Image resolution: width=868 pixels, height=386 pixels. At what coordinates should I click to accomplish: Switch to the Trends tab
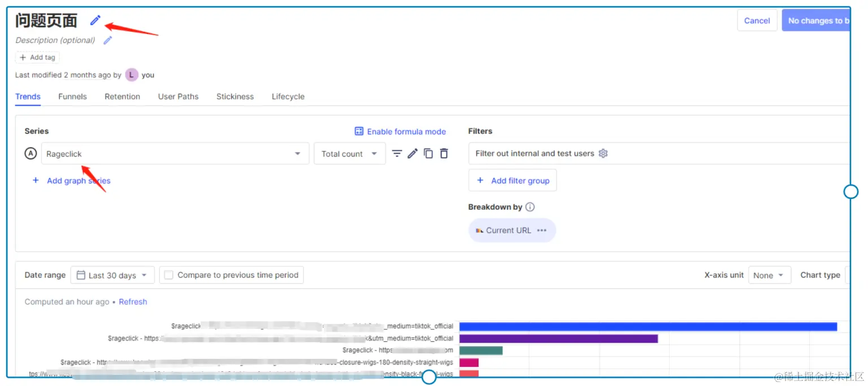[28, 97]
